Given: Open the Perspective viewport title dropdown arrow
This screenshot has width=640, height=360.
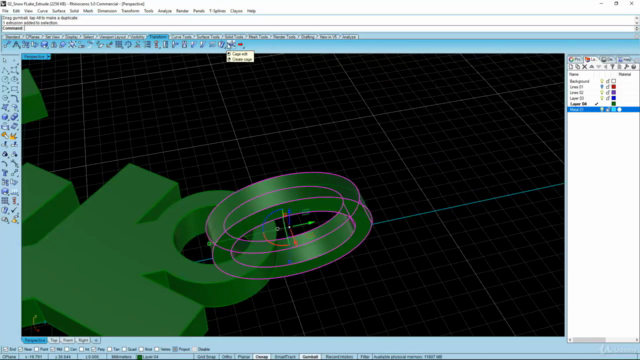Looking at the screenshot, I should pos(49,56).
